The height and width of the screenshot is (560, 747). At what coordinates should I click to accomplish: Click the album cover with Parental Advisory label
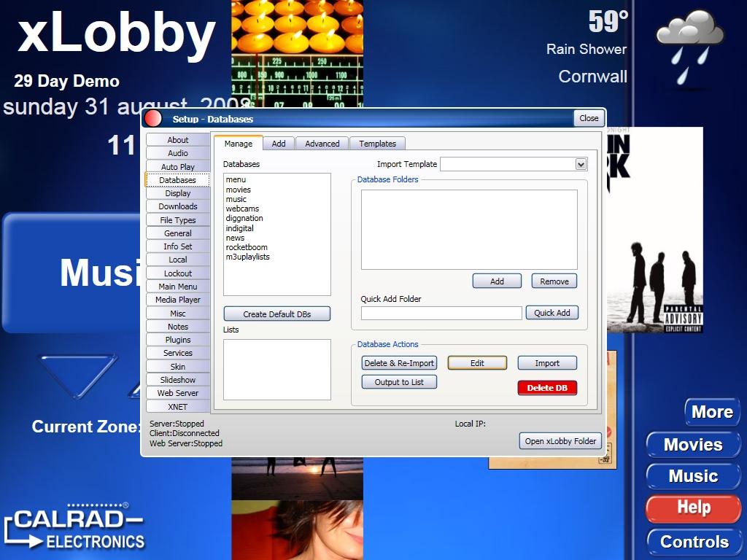pos(654,230)
